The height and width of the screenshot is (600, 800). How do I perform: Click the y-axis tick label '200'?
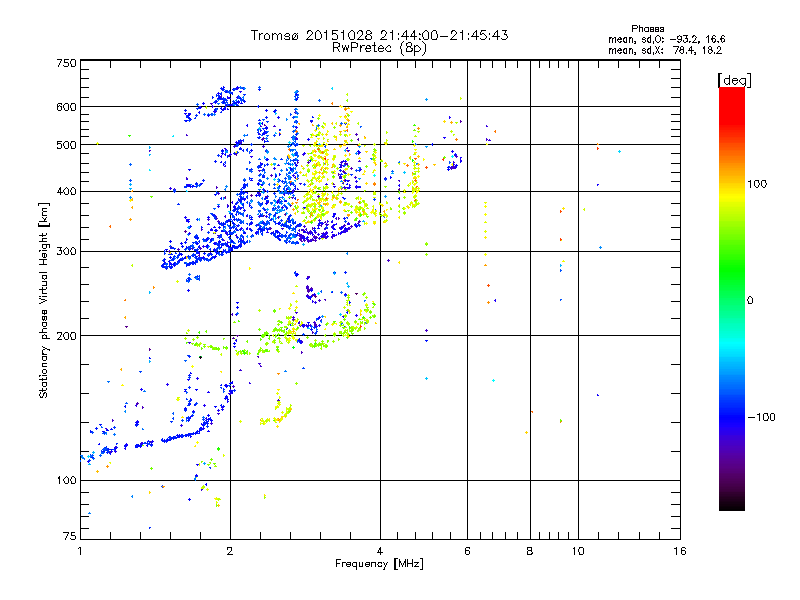point(66,336)
